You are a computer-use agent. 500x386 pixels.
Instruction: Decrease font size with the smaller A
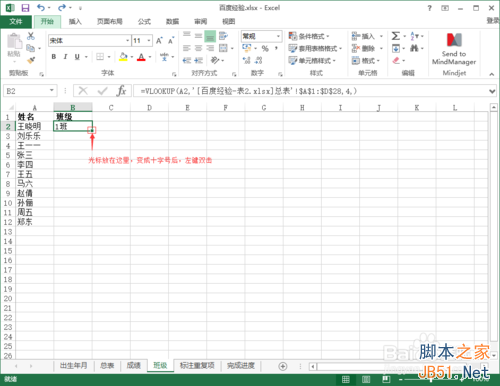(171, 41)
